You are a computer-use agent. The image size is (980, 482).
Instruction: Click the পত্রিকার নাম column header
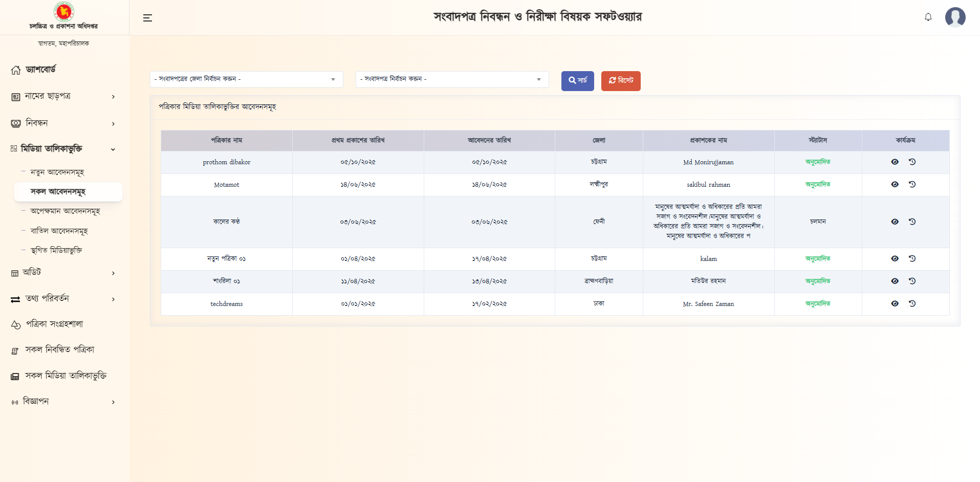pos(226,140)
